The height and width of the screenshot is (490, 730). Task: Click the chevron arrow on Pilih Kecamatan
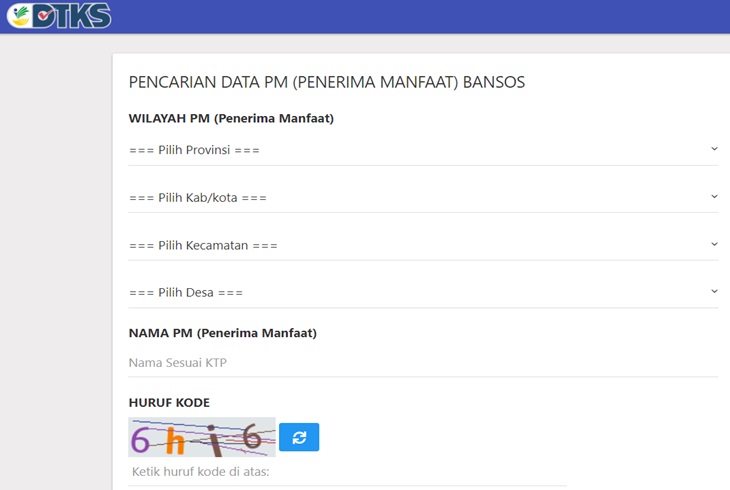714,244
